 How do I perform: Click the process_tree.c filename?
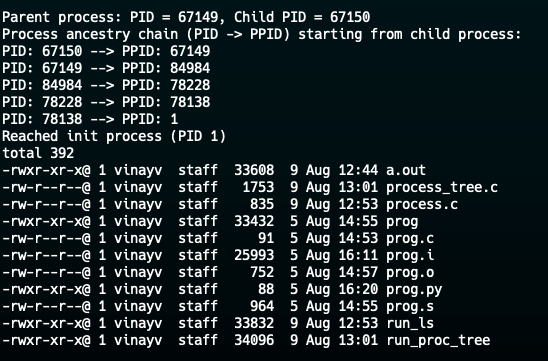[442, 187]
